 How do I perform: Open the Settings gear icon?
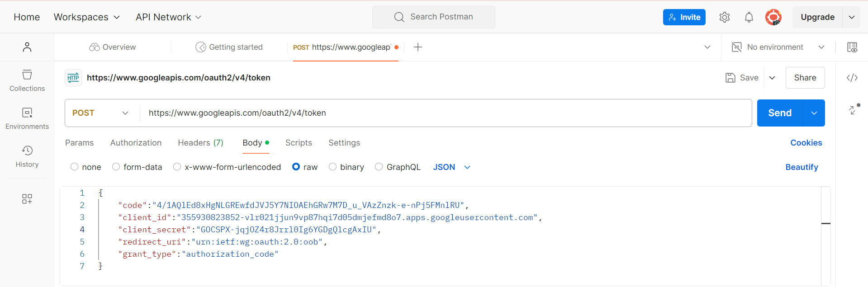[724, 17]
